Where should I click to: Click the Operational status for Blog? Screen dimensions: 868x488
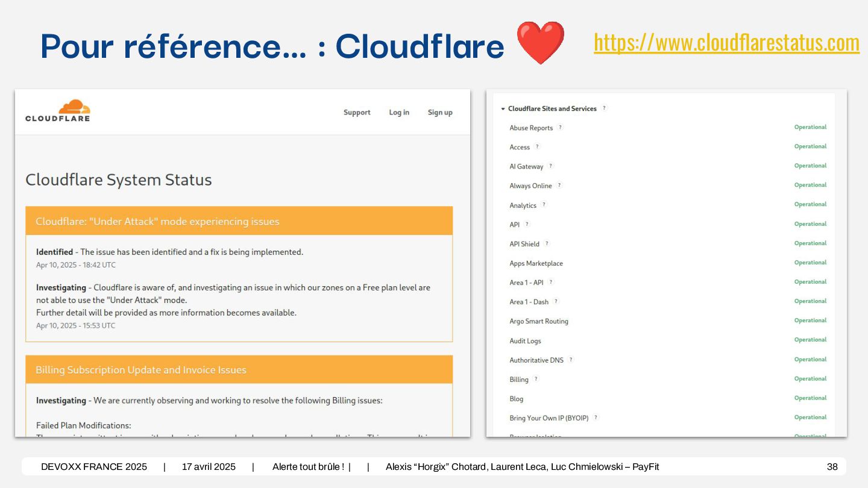pyautogui.click(x=810, y=398)
